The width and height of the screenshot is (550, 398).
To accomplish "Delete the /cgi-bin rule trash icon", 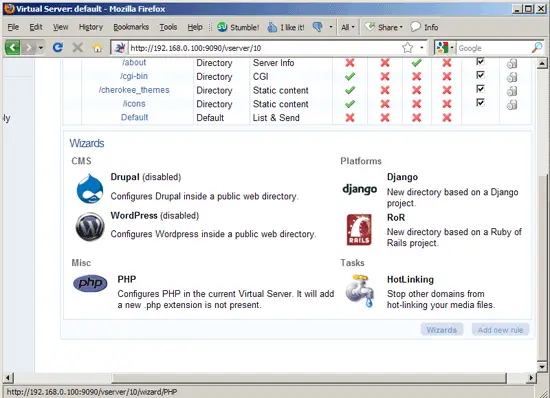I will coord(512,77).
